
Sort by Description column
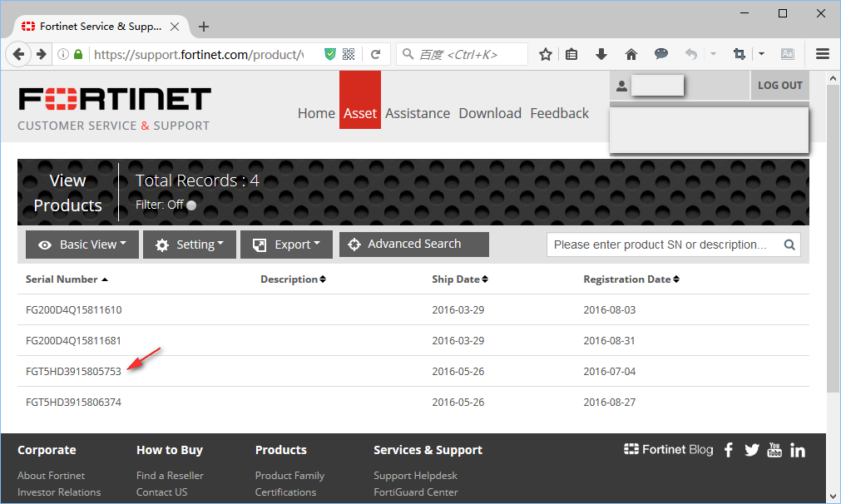(293, 279)
